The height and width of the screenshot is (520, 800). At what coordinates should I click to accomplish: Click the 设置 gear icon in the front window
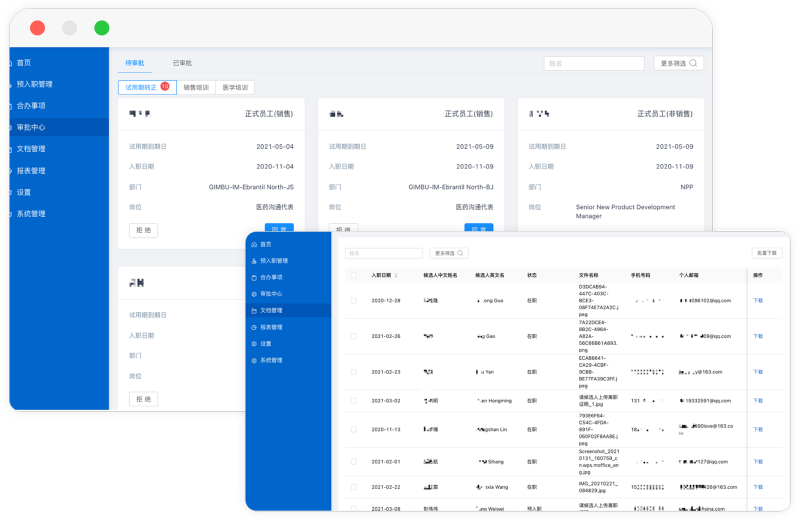(x=254, y=343)
